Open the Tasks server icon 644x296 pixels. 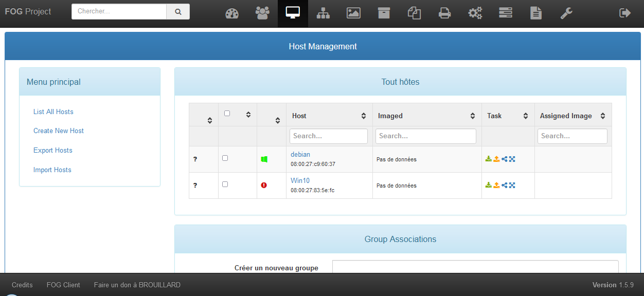tap(506, 13)
